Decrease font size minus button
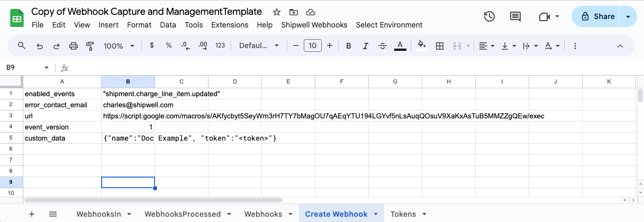Viewport: 644px width, 222px height. 296,46
